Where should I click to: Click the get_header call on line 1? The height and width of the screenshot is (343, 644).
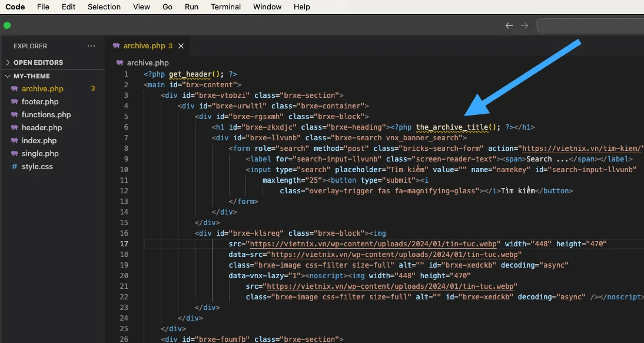[190, 74]
